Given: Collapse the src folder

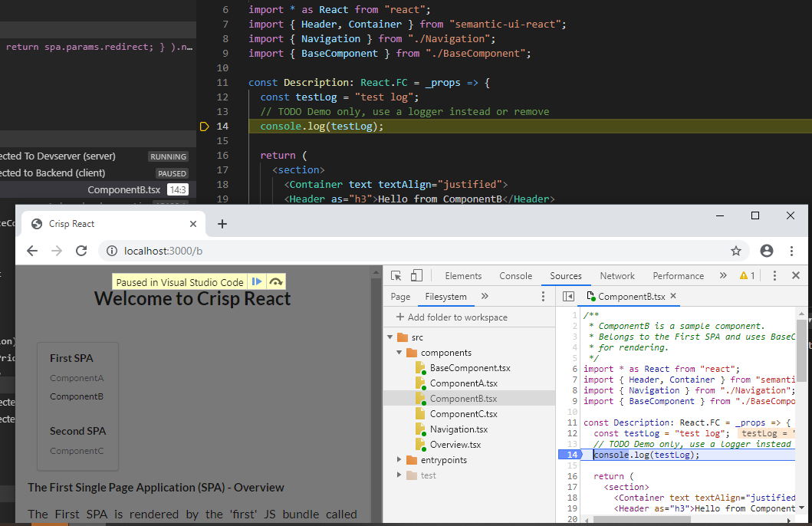Looking at the screenshot, I should click(390, 337).
